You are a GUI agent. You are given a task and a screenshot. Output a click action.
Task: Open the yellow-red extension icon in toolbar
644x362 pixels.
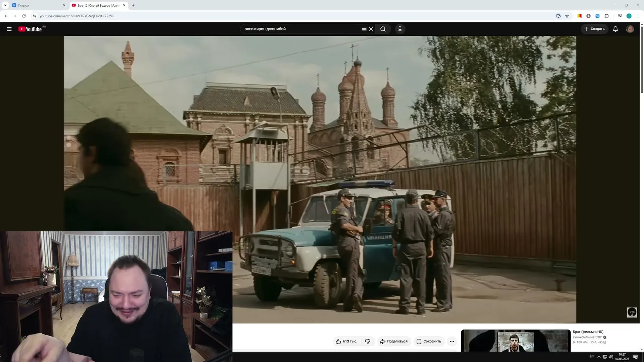coord(579,16)
